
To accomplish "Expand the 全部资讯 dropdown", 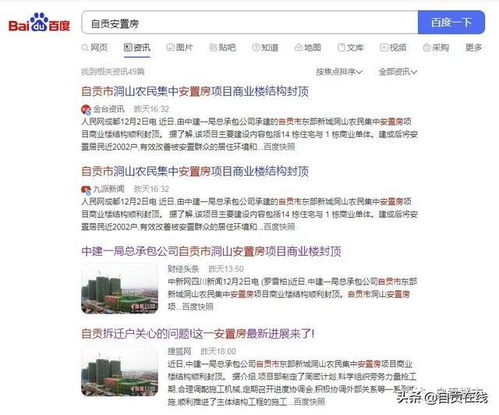I will tap(398, 72).
